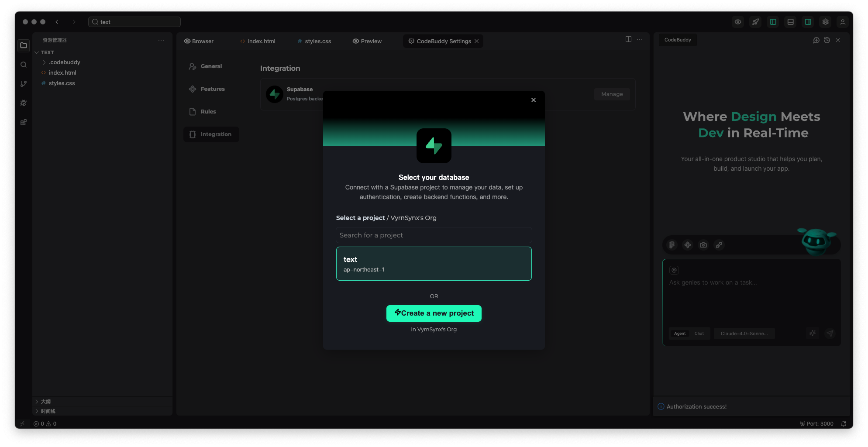868x447 pixels.
Task: Select the CodeBuddy panel tab
Action: (678, 40)
